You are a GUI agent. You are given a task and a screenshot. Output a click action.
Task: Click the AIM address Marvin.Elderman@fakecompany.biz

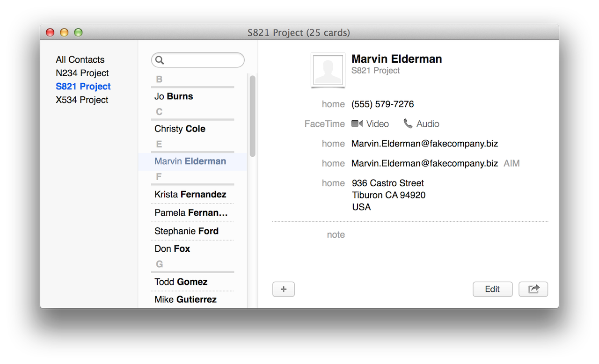click(424, 163)
